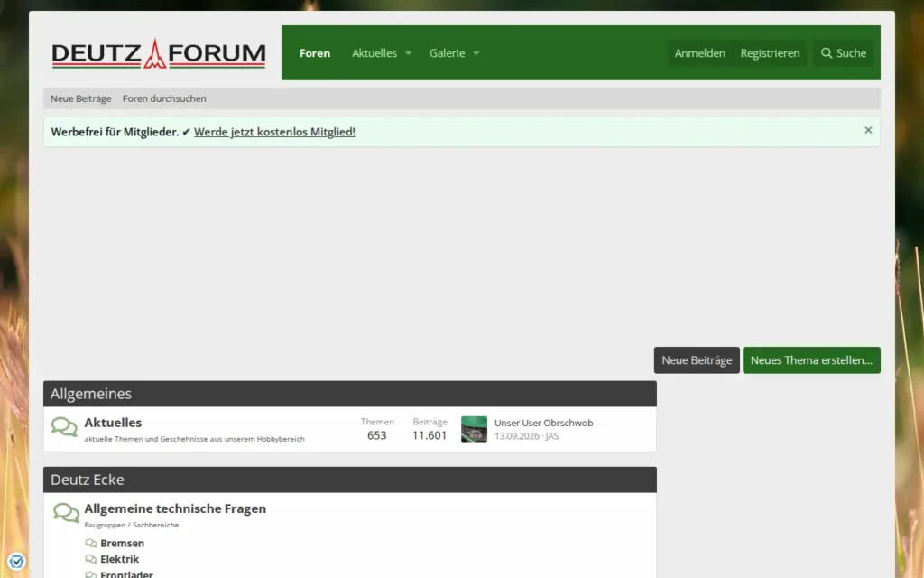Click the Allgemeine technische Fragen bubble icon
This screenshot has height=578, width=924.
point(66,513)
